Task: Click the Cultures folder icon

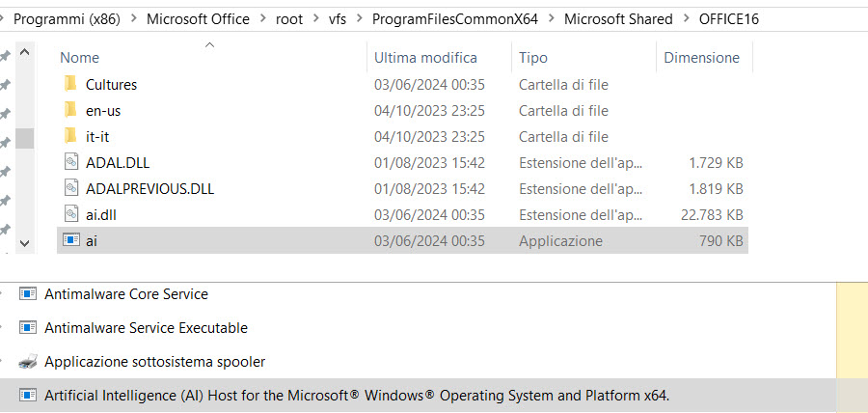Action: 69,85
